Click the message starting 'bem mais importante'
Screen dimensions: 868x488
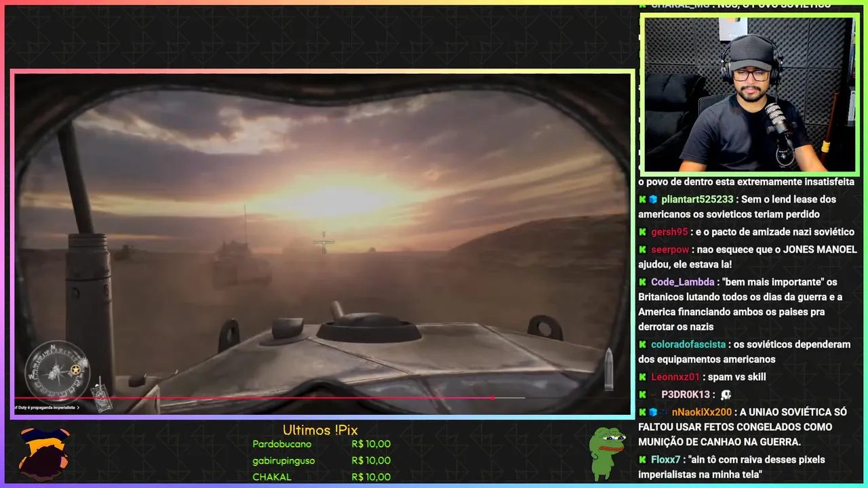point(741,304)
